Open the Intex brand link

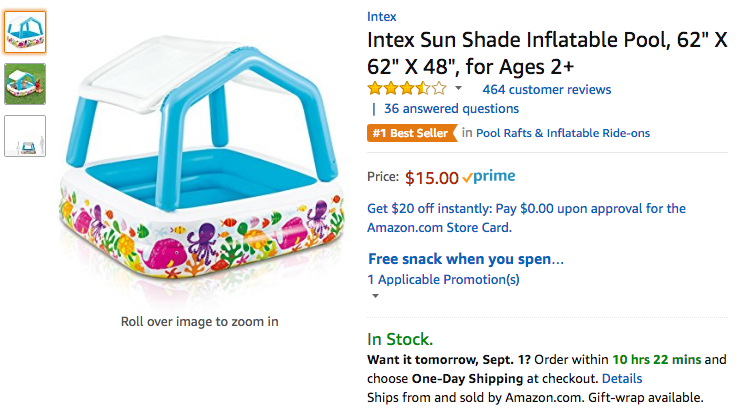click(381, 16)
